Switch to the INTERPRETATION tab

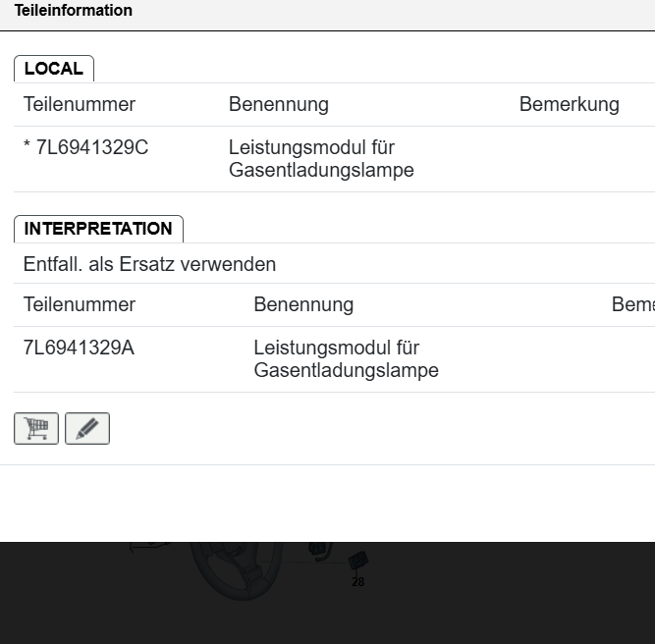pyautogui.click(x=98, y=229)
